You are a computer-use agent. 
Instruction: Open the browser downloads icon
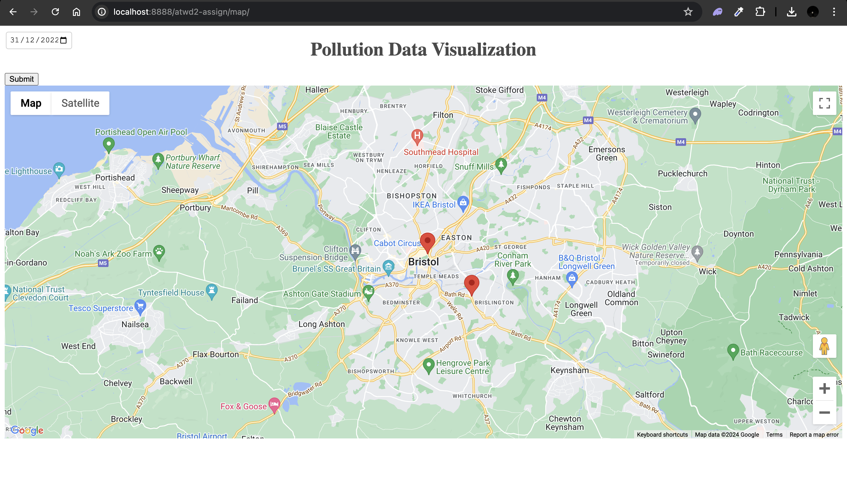792,12
